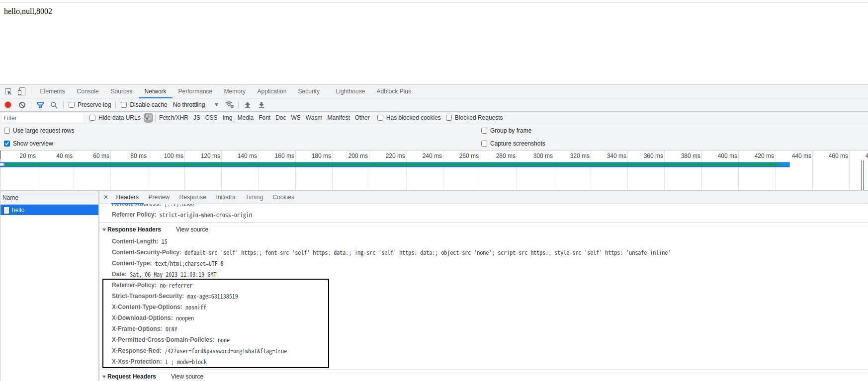Filter requests by Fetch/XHR

(x=174, y=118)
